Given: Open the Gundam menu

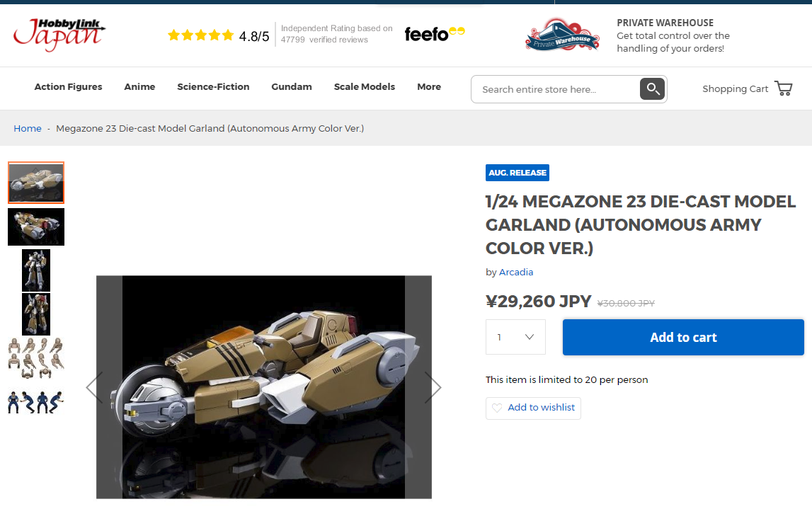Looking at the screenshot, I should pos(292,87).
